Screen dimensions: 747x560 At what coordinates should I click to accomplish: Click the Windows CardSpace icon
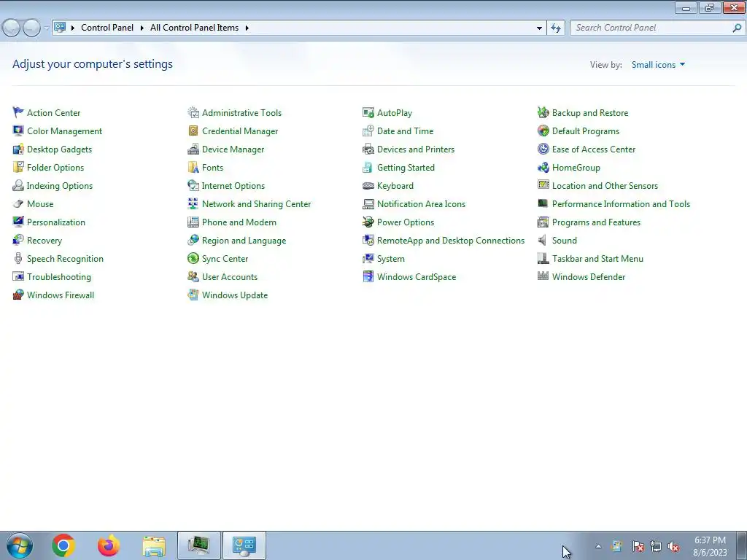pyautogui.click(x=368, y=276)
